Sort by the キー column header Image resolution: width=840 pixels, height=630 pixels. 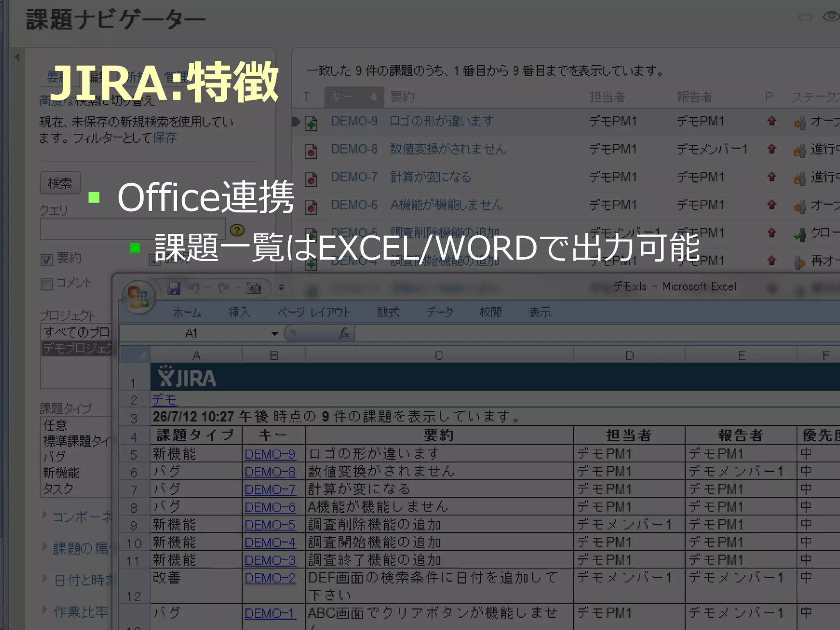(x=354, y=97)
